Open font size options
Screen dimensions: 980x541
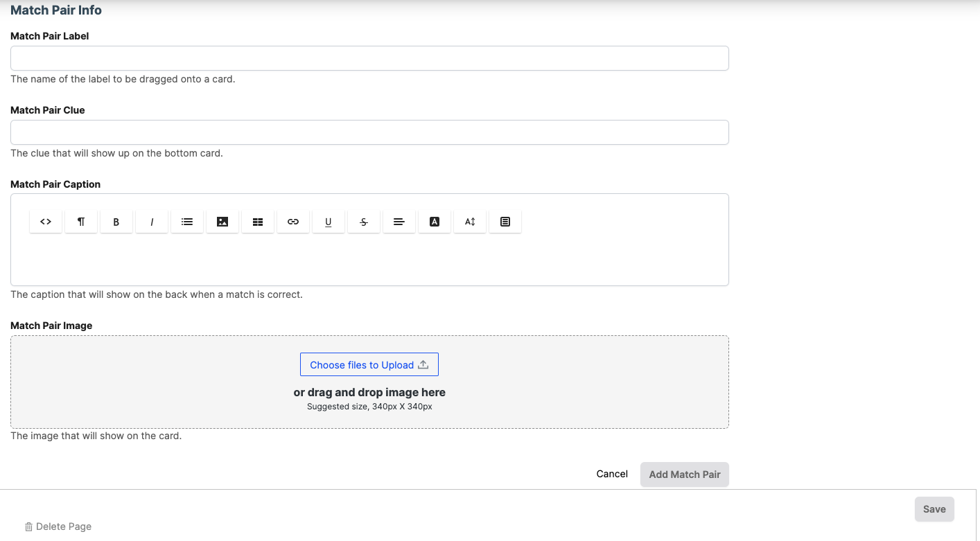(x=470, y=222)
